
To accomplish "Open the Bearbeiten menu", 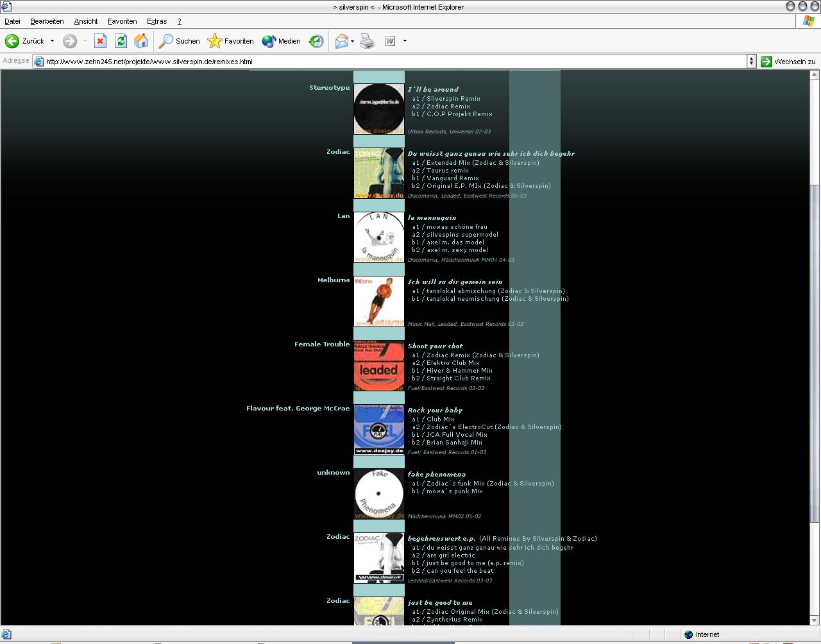I will pos(47,21).
